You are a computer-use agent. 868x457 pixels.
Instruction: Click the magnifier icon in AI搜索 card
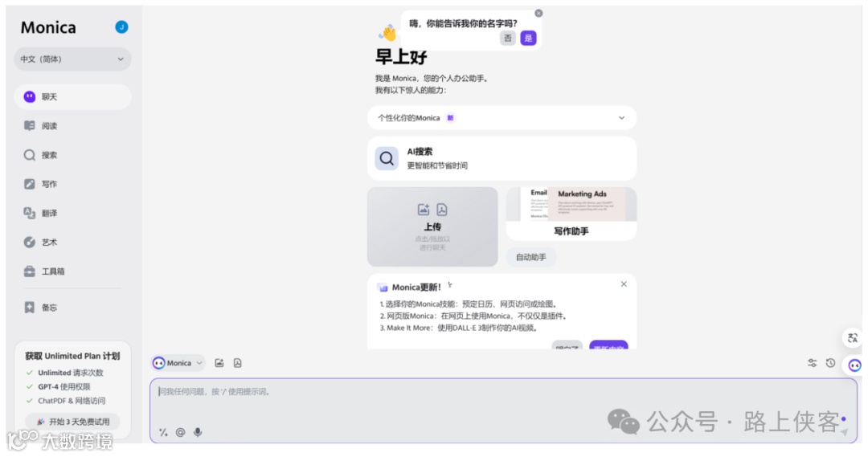[387, 159]
